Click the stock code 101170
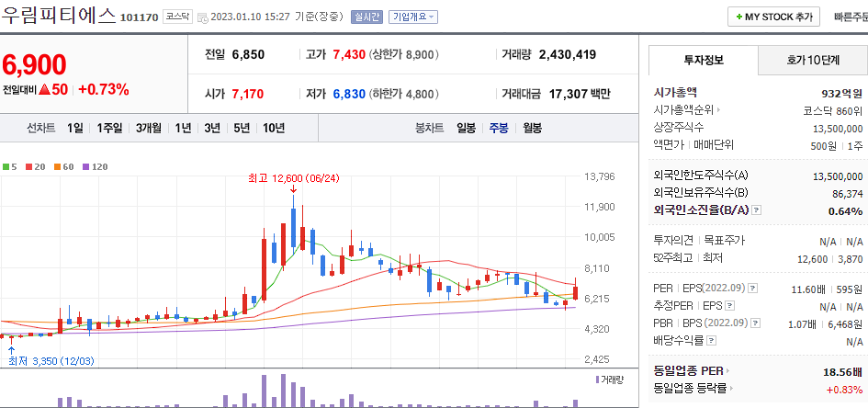The height and width of the screenshot is (408, 868). tap(139, 18)
